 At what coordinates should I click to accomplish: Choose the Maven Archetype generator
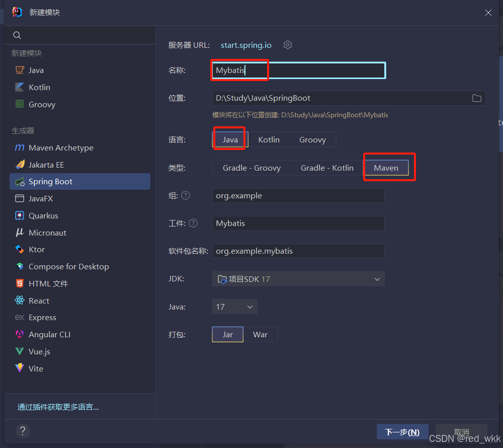pyautogui.click(x=80, y=147)
